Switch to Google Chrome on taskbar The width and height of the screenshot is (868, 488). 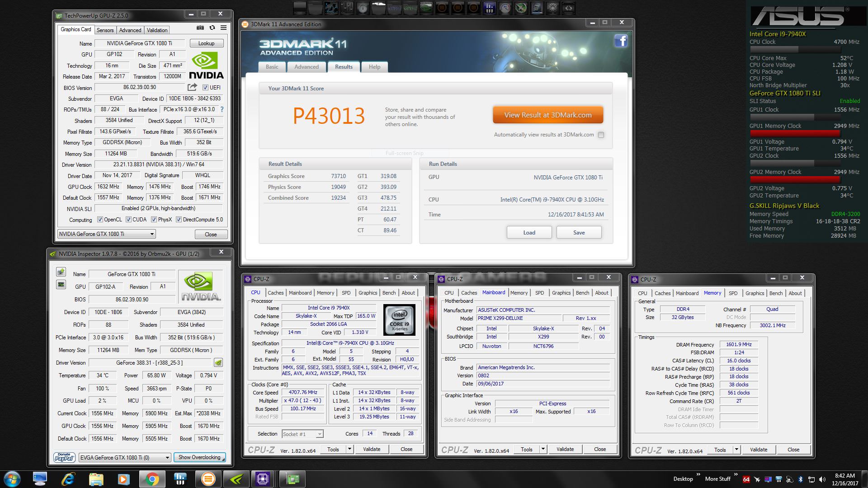coord(152,479)
